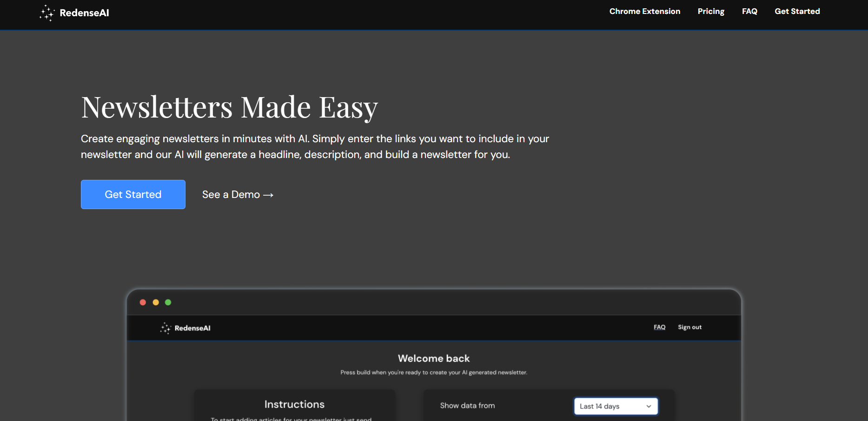Click the RedenseAI logo inside the demo preview
The width and height of the screenshot is (868, 421).
coord(186,328)
